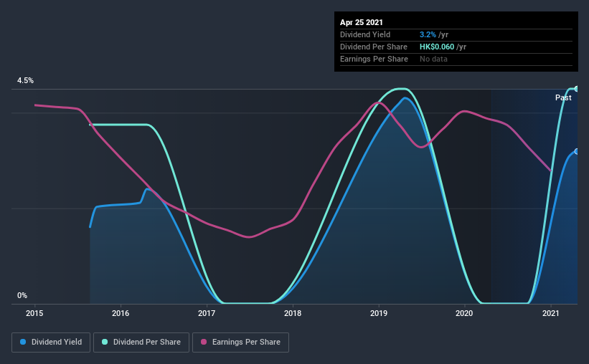Click the tooltip 'Dividend Yield' row label
The image size is (589, 364).
365,34
